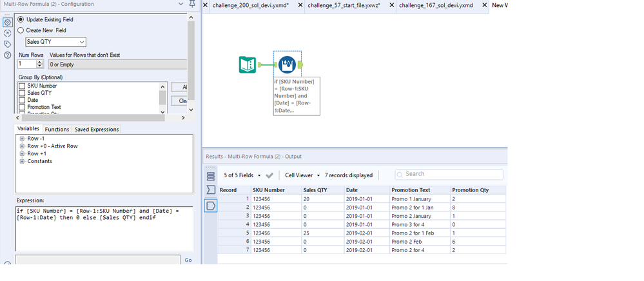Expand Row +0 - Active Row node
The image size is (644, 281).
point(22,146)
